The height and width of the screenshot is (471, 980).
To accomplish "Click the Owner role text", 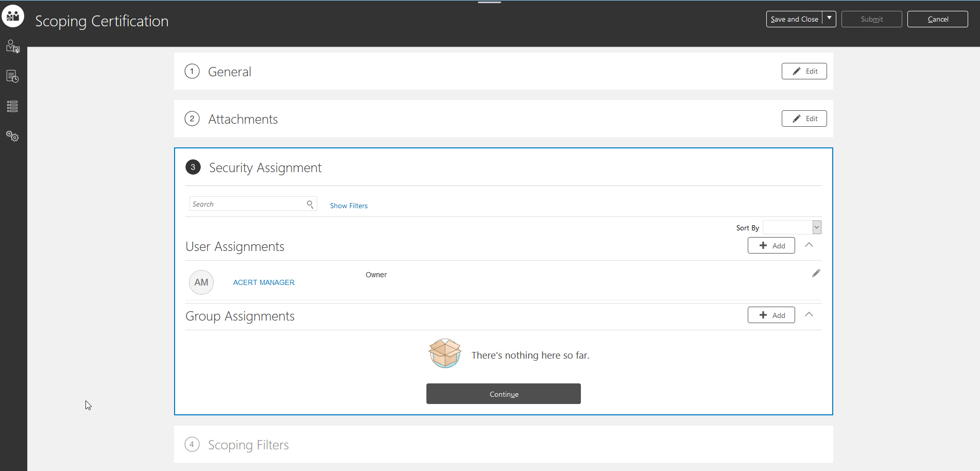I will (x=376, y=275).
